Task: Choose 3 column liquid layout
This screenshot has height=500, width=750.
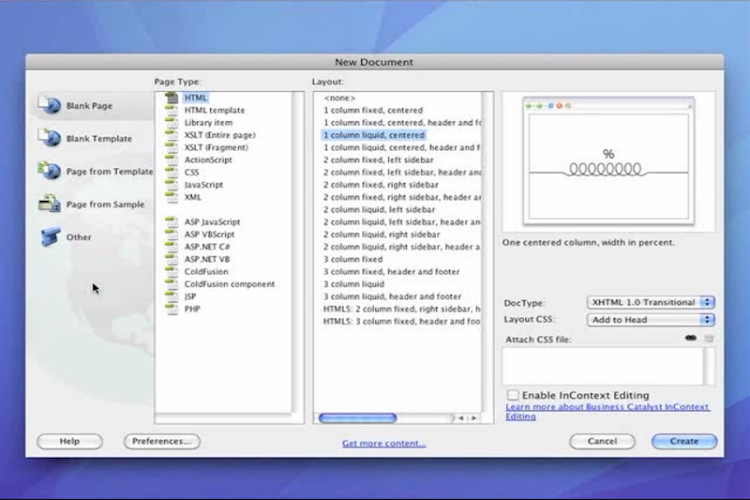Action: pyautogui.click(x=353, y=284)
